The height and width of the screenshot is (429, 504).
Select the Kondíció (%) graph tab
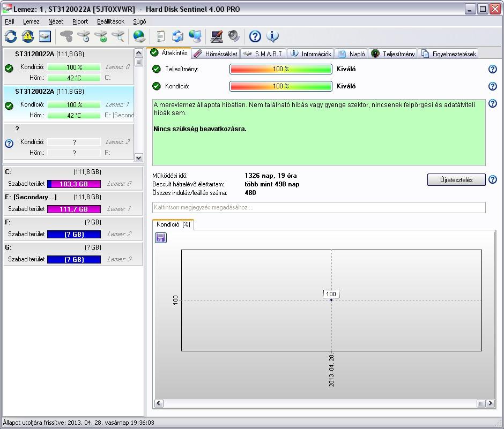(173, 224)
